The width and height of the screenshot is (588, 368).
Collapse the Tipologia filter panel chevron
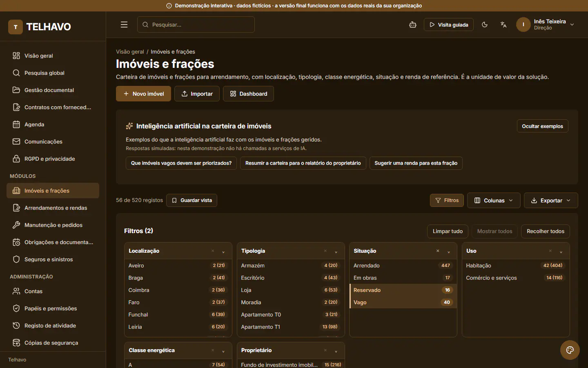[x=336, y=252]
